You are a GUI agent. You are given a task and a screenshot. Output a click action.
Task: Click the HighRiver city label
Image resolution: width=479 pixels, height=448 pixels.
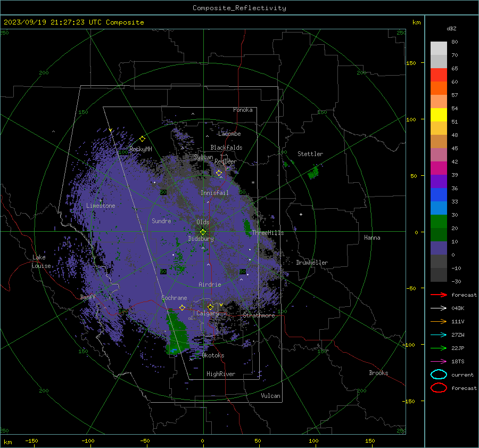(x=221, y=374)
